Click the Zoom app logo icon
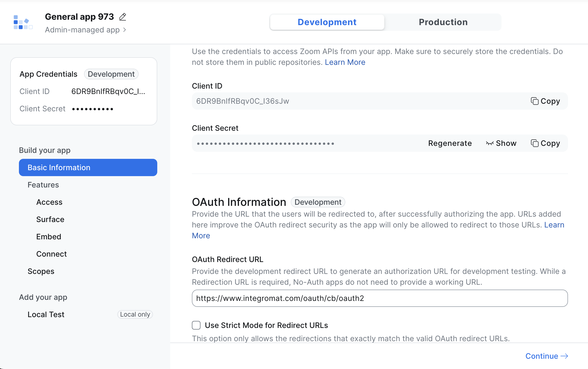Viewport: 588px width, 369px height. click(23, 22)
